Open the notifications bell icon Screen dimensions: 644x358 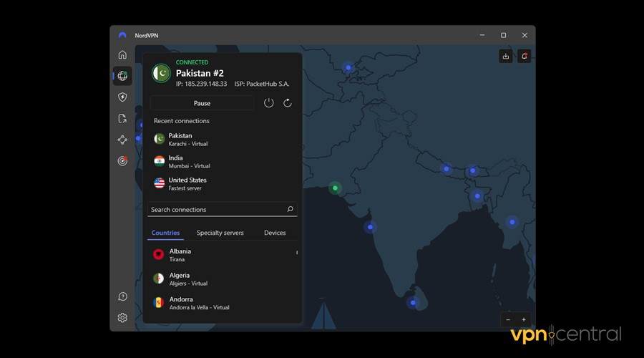tap(524, 57)
